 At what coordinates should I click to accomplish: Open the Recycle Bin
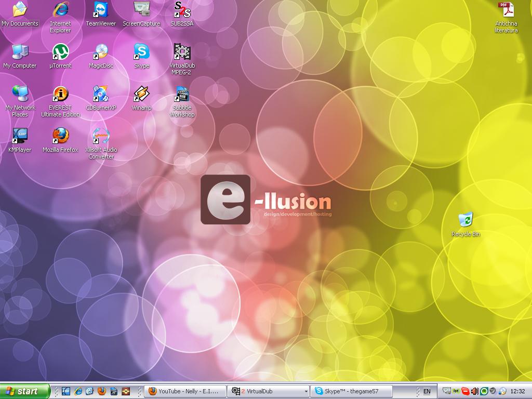pos(465,220)
